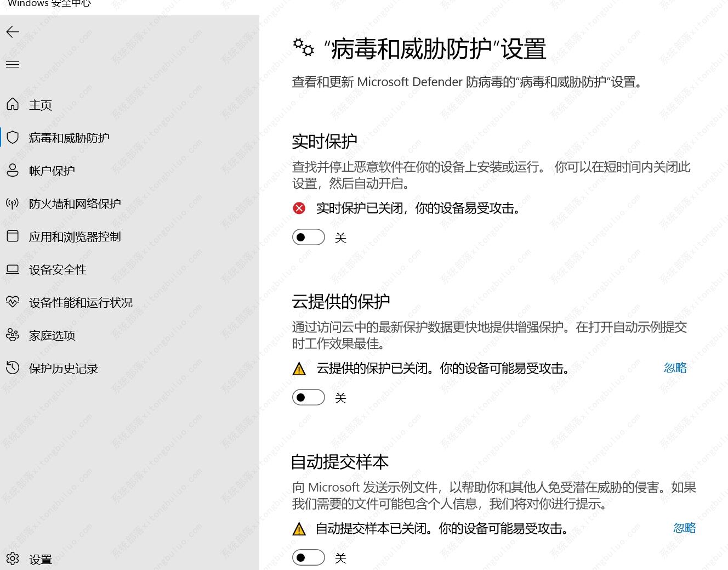
Task: Click the 防火墙和网络保护 antenna icon
Action: (13, 204)
